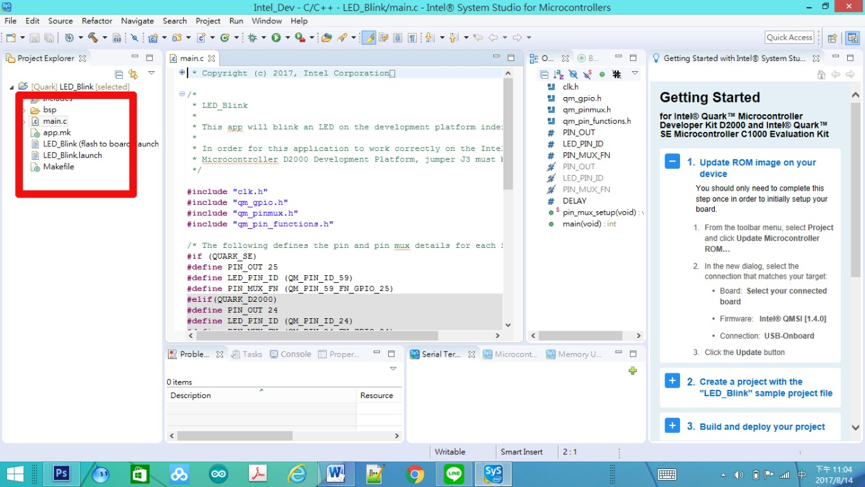Viewport: 865px width, 487px height.
Task: Select LED_Blink.launch file in Project Explorer
Action: (x=72, y=155)
